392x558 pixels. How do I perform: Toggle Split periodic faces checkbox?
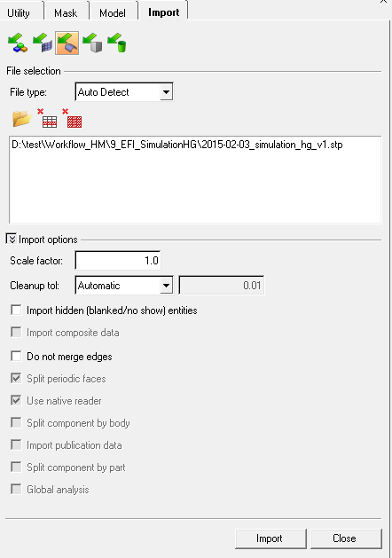(16, 378)
